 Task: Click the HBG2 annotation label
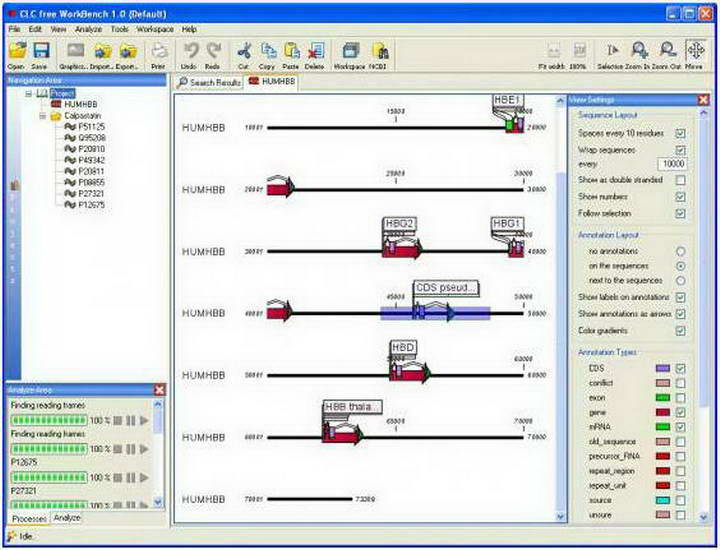click(399, 224)
